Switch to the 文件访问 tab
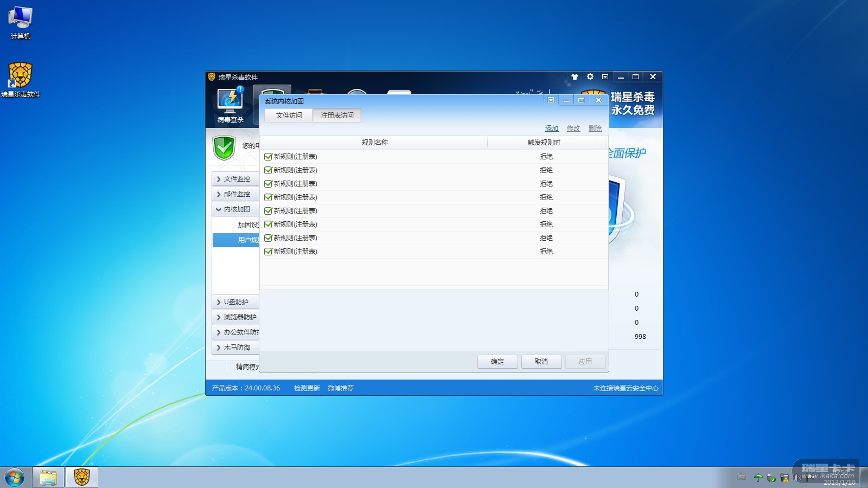 point(289,115)
